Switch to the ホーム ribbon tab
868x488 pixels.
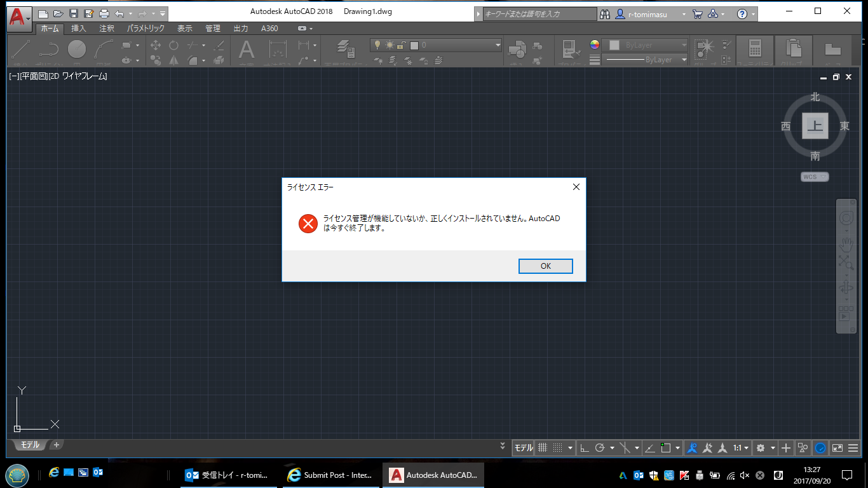click(x=50, y=29)
